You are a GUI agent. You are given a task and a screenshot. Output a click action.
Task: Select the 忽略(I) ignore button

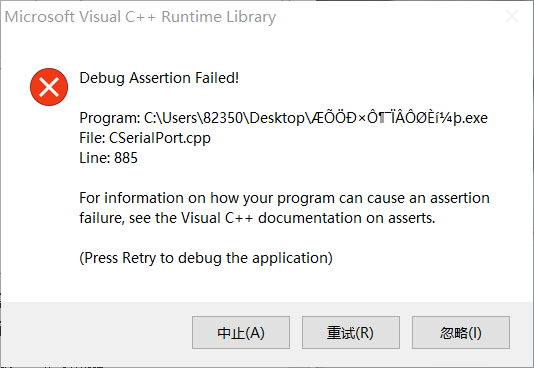click(461, 332)
